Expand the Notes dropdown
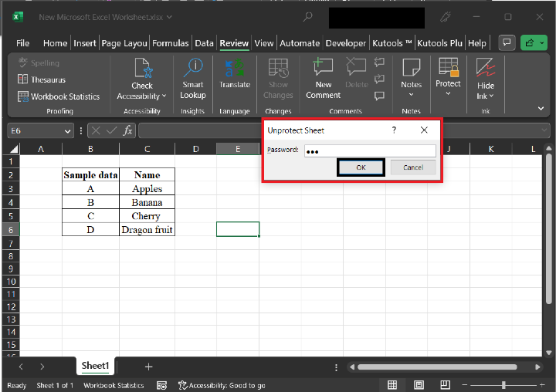Screen dimensions: 556x392 point(411,95)
